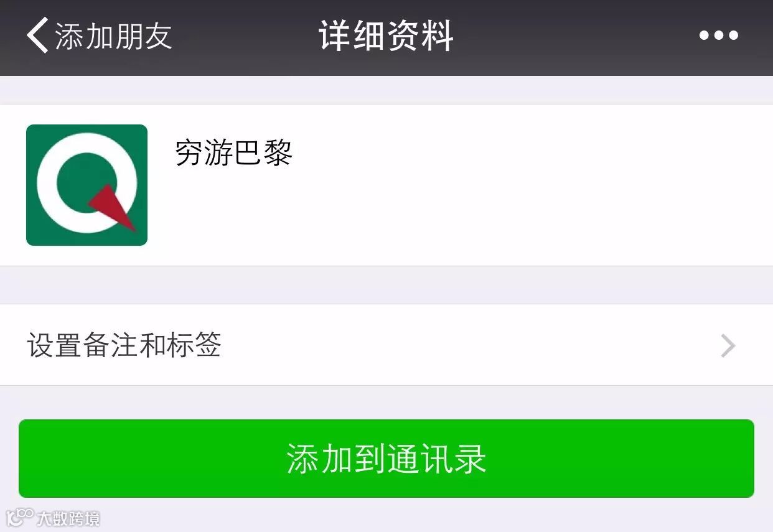Expand the 设置备注和标签 row chevron
This screenshot has width=773, height=532.
(728, 345)
